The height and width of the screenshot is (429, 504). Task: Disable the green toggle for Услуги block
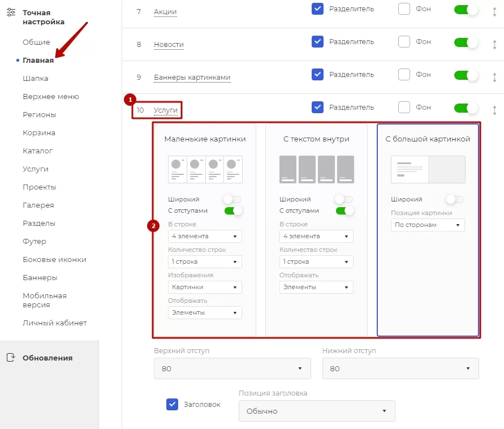466,108
